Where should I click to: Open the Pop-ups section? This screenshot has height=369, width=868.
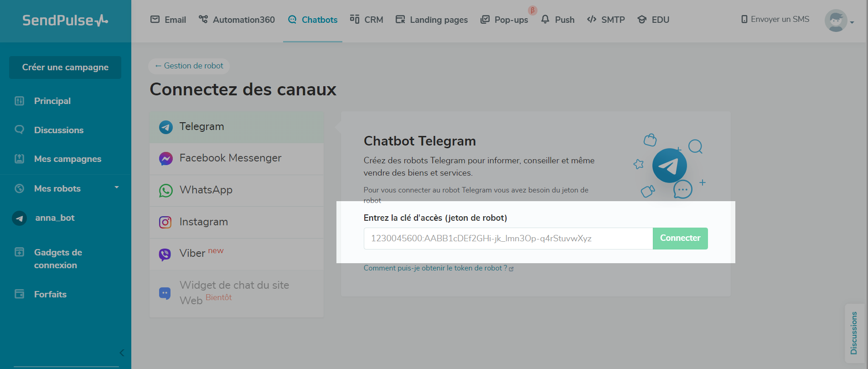tap(504, 20)
